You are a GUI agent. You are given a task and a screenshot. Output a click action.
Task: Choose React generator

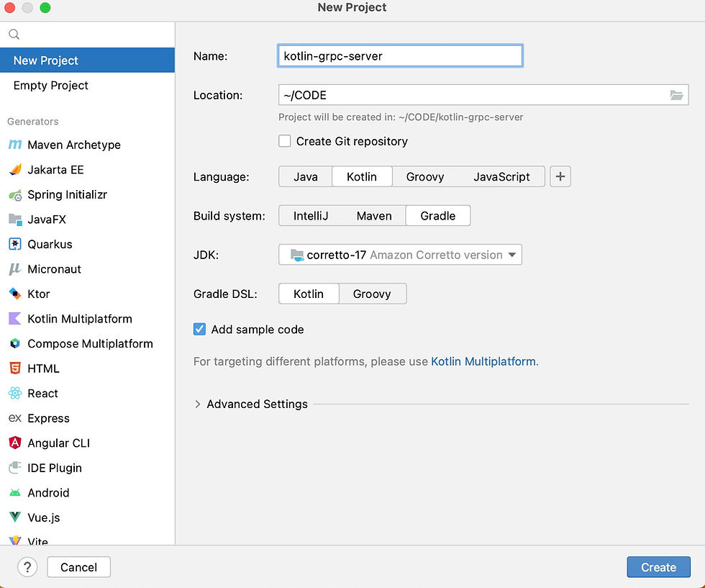click(87, 393)
